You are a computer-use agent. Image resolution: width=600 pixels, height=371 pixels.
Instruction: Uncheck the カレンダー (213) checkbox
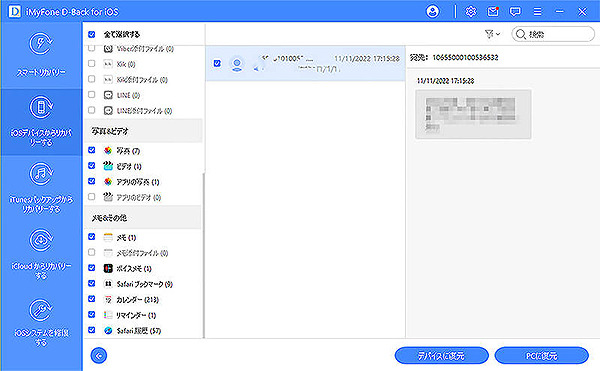(x=91, y=299)
